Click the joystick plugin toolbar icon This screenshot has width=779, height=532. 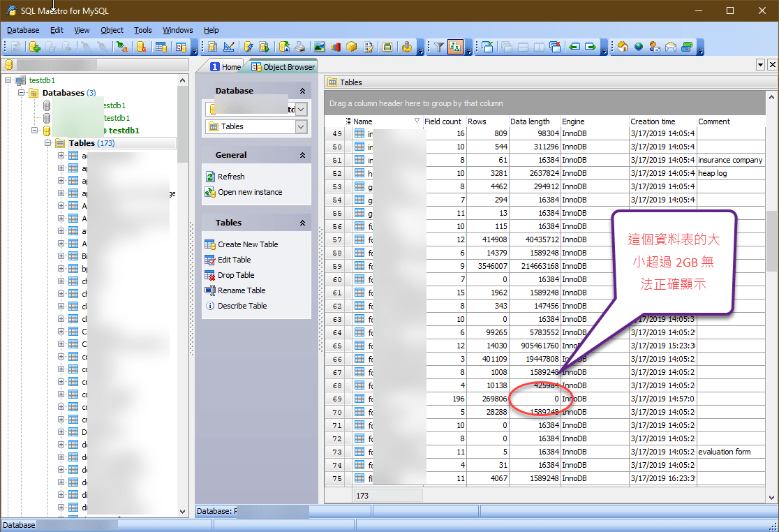[407, 47]
